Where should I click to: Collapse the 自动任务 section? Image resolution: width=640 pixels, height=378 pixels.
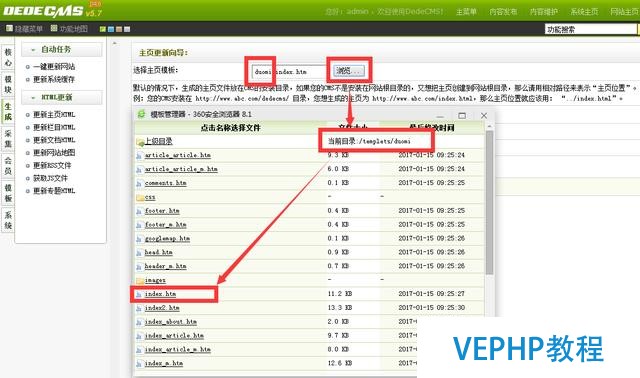(33, 50)
